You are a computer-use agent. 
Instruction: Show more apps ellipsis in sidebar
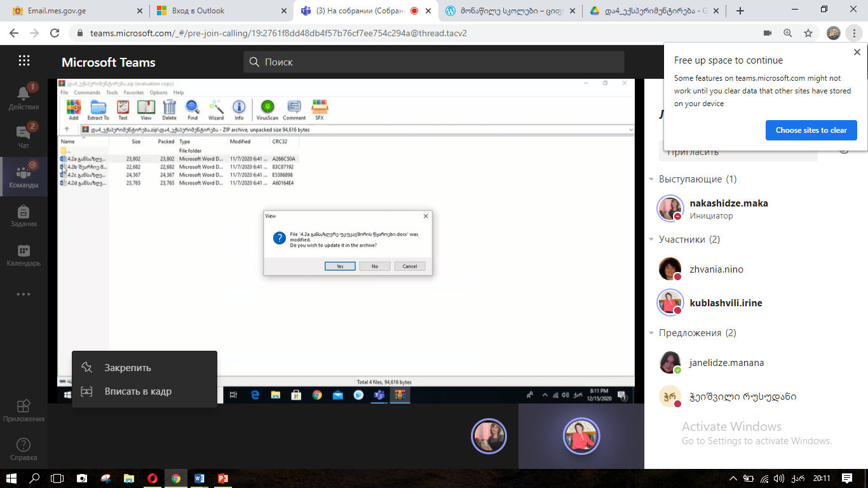24,294
